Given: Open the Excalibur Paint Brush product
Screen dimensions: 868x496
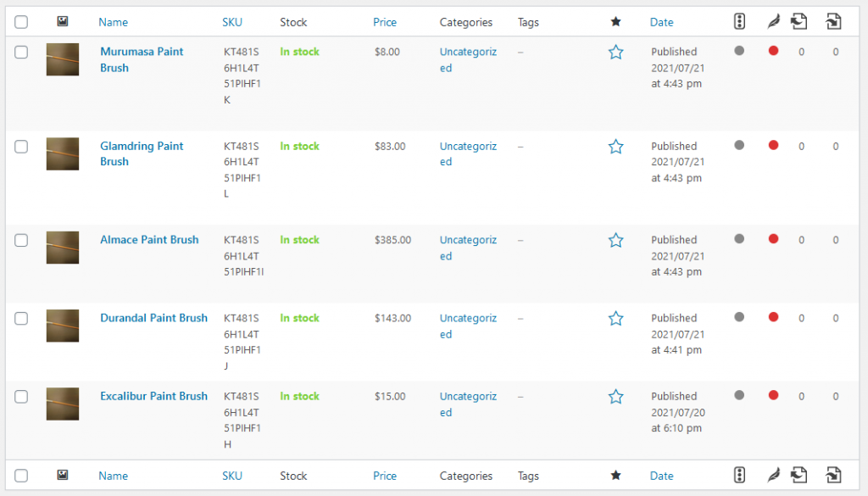Looking at the screenshot, I should 154,396.
